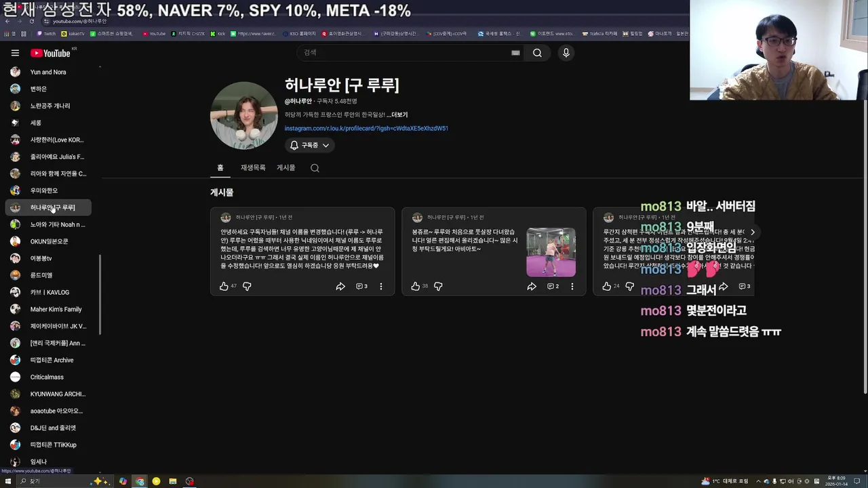Viewport: 868px width, 488px height.
Task: Open the Kick bookmark
Action: click(x=218, y=33)
